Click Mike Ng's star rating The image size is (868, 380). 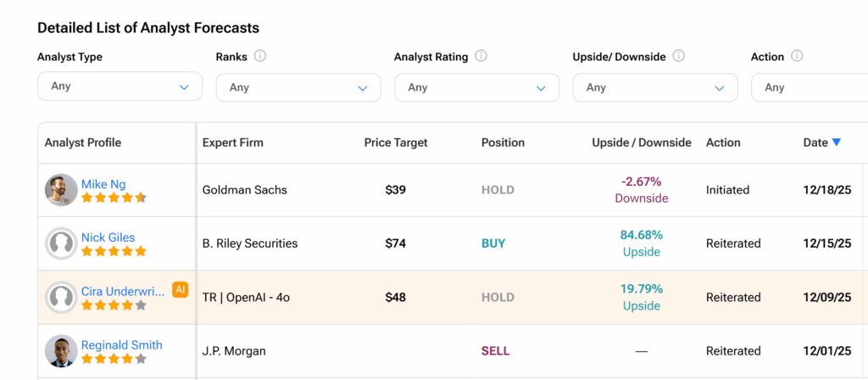tap(114, 198)
